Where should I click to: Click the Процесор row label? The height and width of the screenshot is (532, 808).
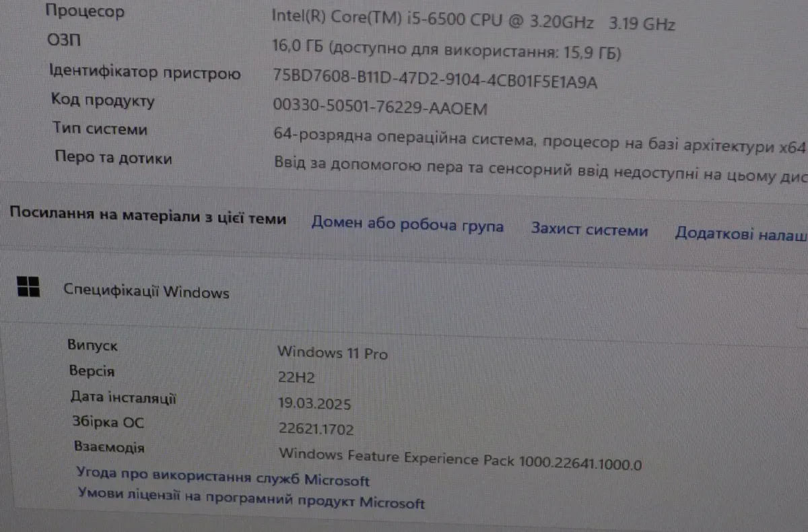point(85,12)
